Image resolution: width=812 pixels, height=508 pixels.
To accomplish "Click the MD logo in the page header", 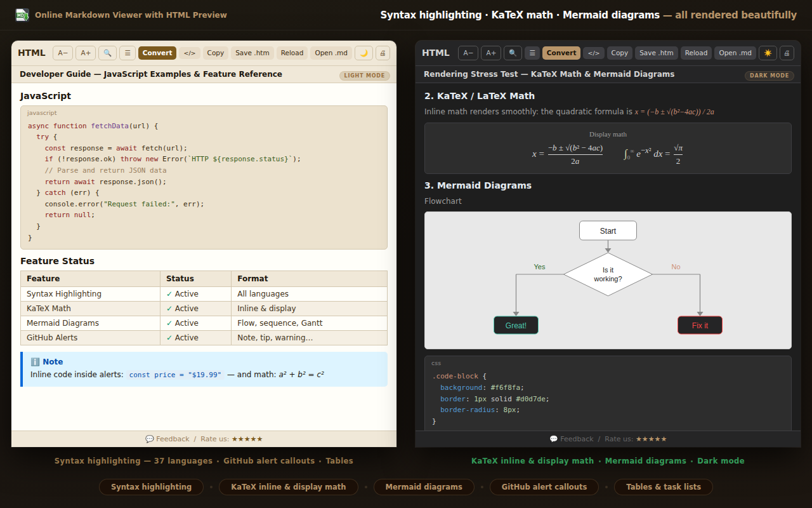I will tap(22, 14).
